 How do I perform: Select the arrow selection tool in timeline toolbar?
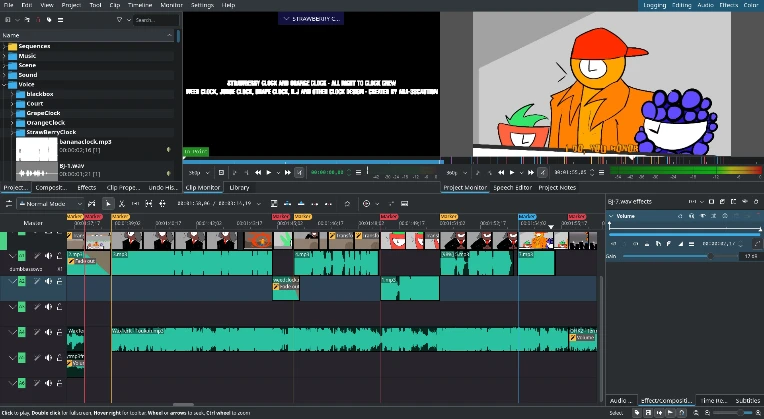[x=108, y=204]
